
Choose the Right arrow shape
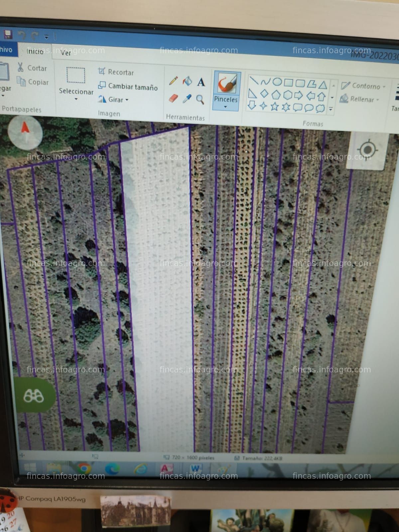tap(299, 96)
